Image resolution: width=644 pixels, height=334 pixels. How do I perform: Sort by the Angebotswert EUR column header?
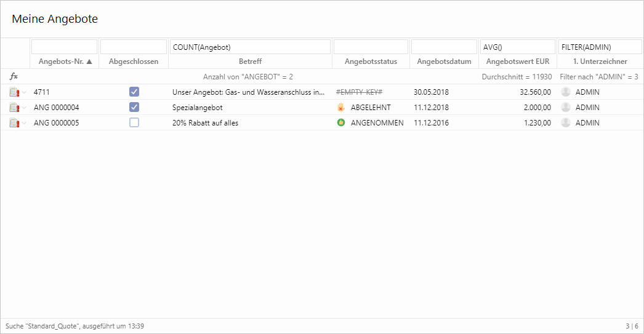(517, 62)
